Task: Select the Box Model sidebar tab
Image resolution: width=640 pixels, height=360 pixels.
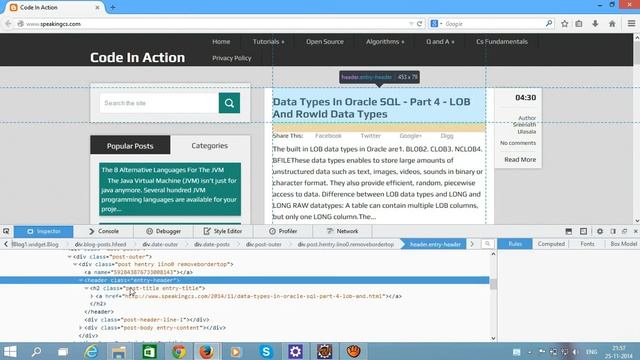Action: [x=624, y=244]
